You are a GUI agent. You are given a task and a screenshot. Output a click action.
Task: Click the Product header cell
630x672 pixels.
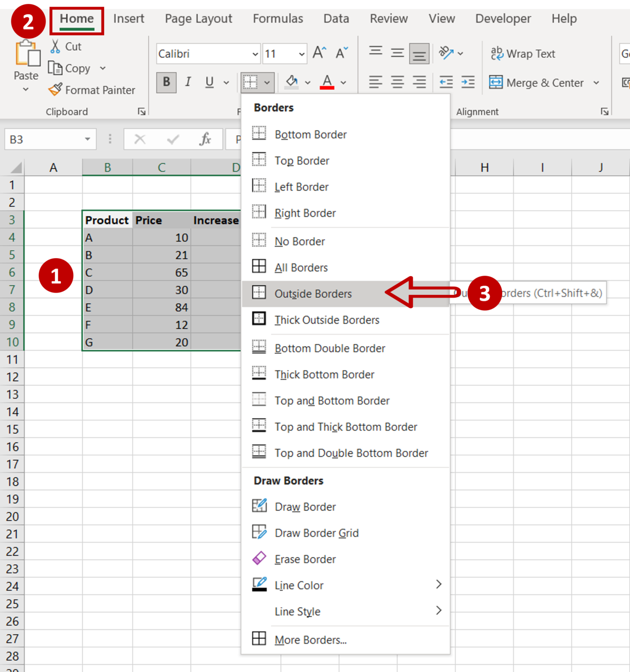point(108,220)
